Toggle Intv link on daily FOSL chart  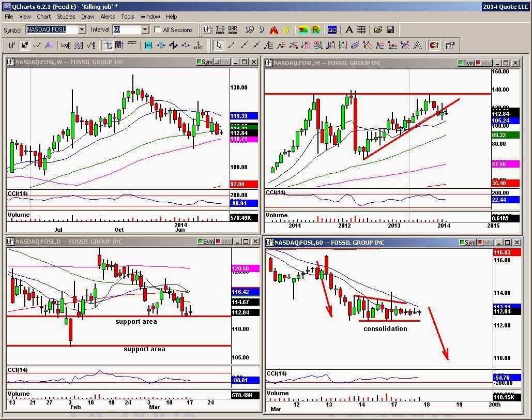[223, 242]
